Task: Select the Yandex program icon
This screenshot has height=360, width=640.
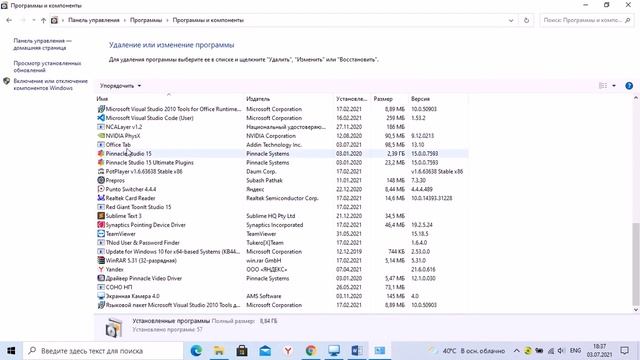Action: coord(101,269)
